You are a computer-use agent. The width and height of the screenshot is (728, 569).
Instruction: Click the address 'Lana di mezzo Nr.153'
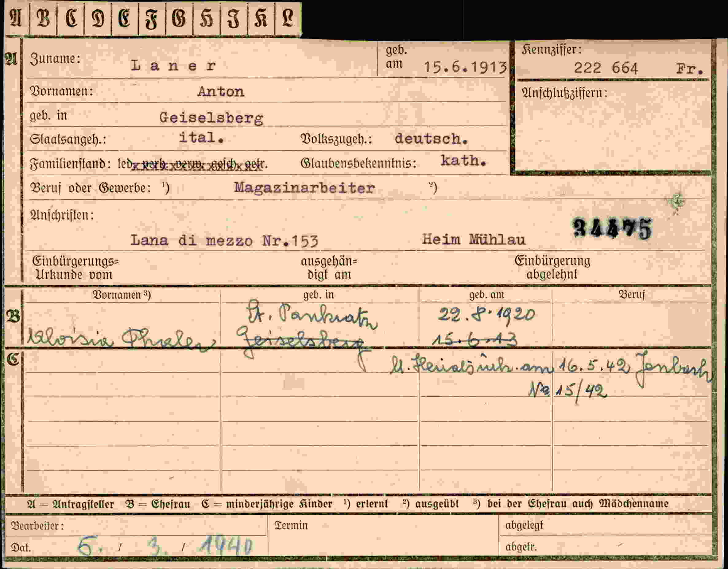tap(224, 240)
